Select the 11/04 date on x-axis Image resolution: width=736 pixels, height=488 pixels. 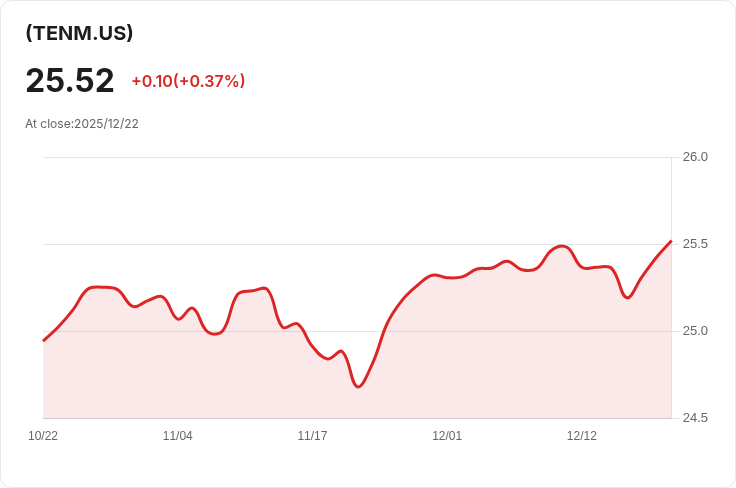(178, 436)
